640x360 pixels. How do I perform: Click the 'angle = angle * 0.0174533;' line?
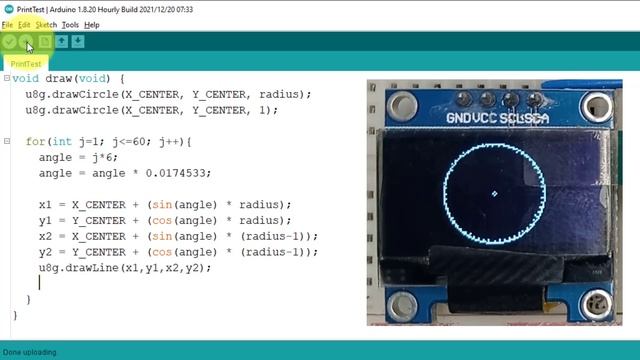(x=125, y=173)
